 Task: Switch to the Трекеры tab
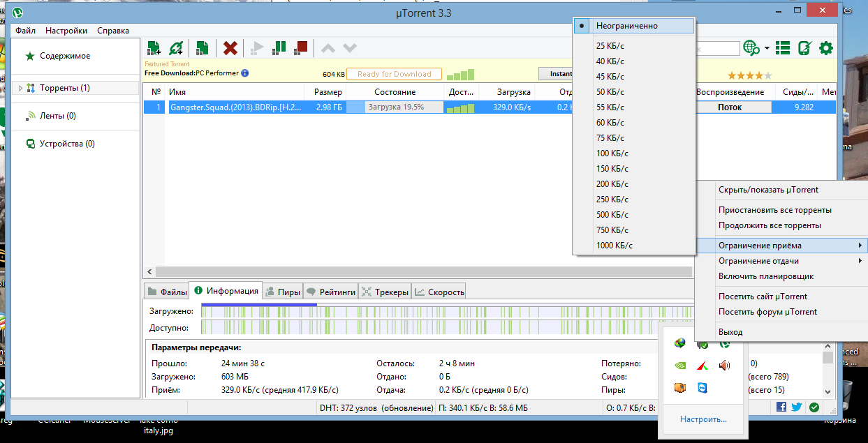coord(385,292)
